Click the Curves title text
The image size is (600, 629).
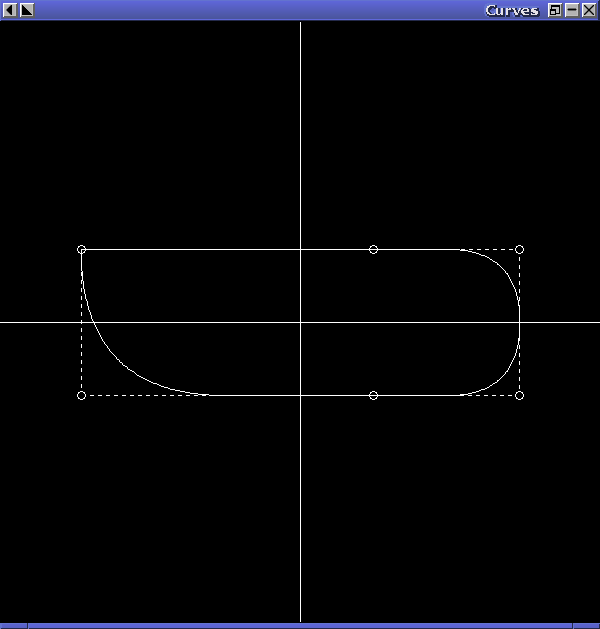512,10
